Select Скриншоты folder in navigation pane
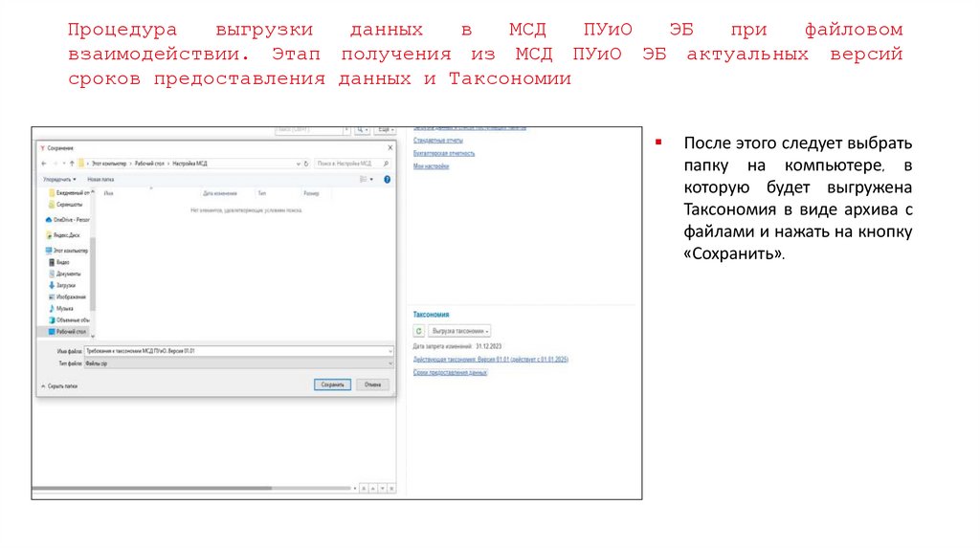The height and width of the screenshot is (549, 980). coord(66,205)
